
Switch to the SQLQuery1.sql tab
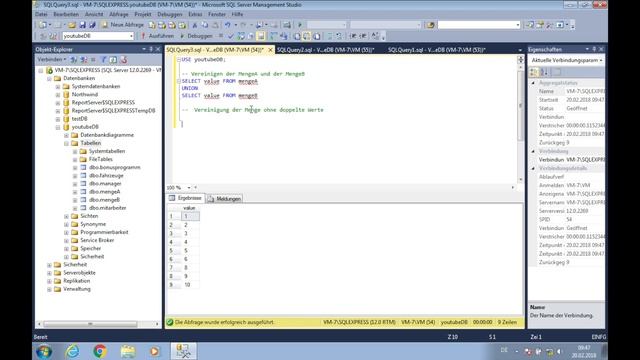[x=436, y=50]
